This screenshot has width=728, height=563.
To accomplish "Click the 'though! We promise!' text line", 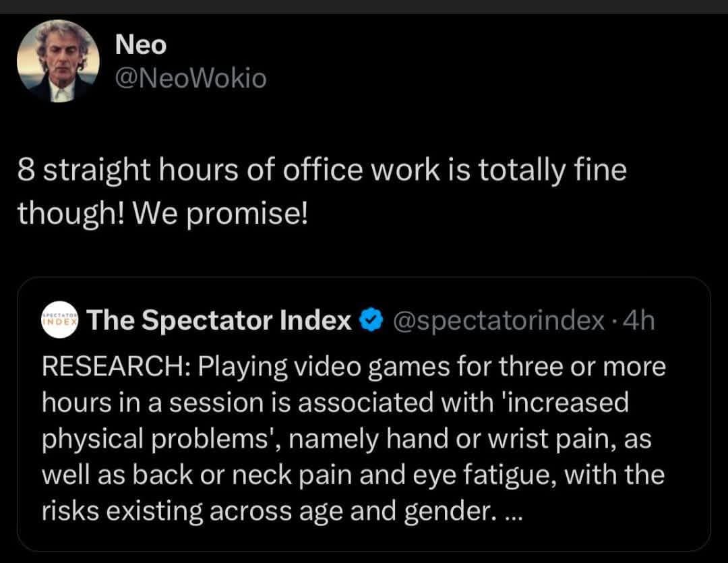I will pos(162,214).
